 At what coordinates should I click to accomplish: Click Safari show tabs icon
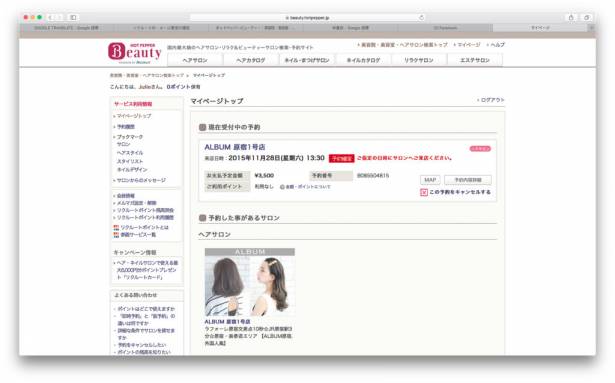click(x=587, y=17)
